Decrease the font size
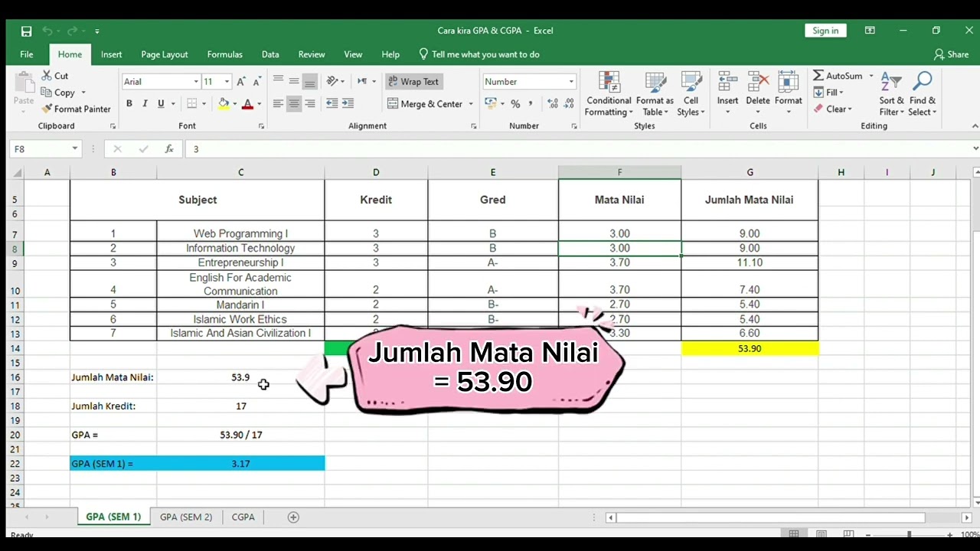980x551 pixels. pyautogui.click(x=256, y=82)
